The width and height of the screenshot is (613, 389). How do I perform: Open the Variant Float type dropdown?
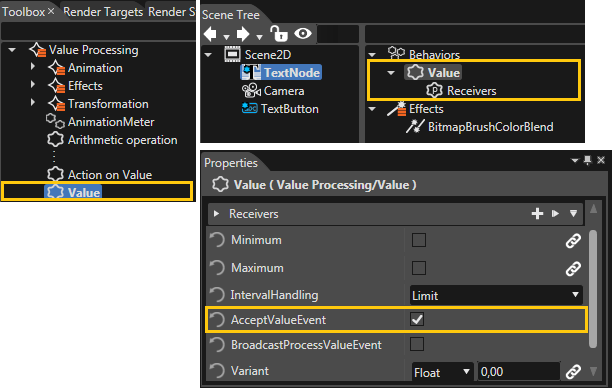(442, 372)
